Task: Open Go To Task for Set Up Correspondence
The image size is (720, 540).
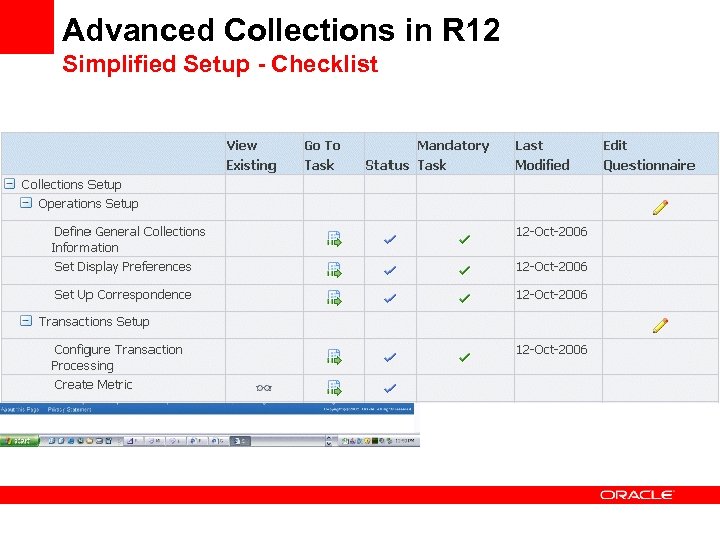Action: pyautogui.click(x=334, y=298)
